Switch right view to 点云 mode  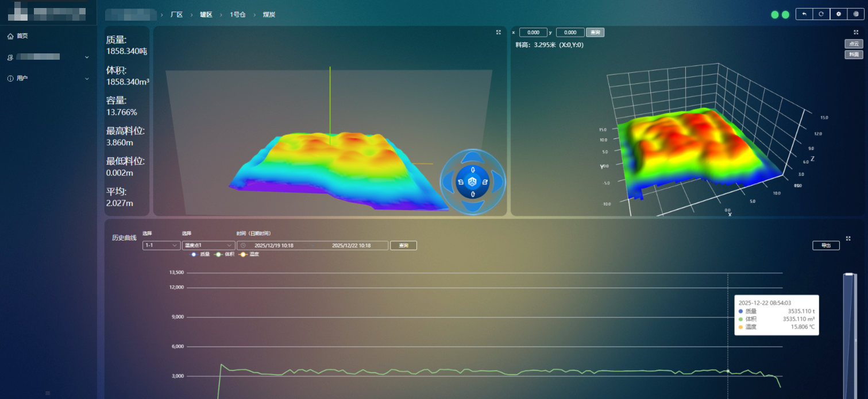click(854, 44)
